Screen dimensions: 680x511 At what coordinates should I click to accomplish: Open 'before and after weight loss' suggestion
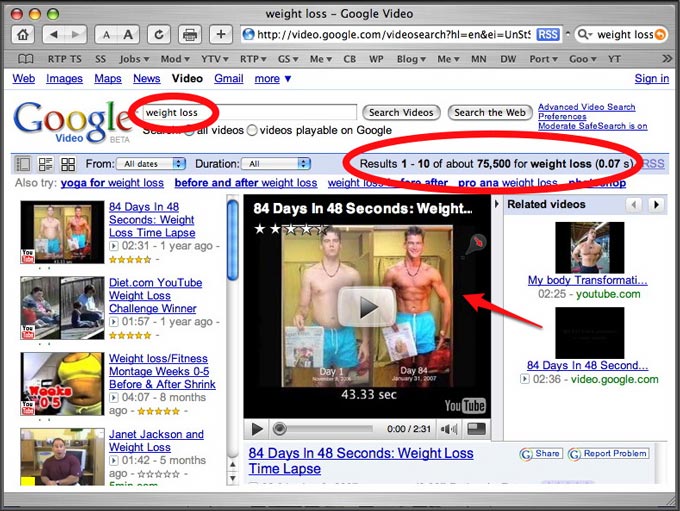246,183
